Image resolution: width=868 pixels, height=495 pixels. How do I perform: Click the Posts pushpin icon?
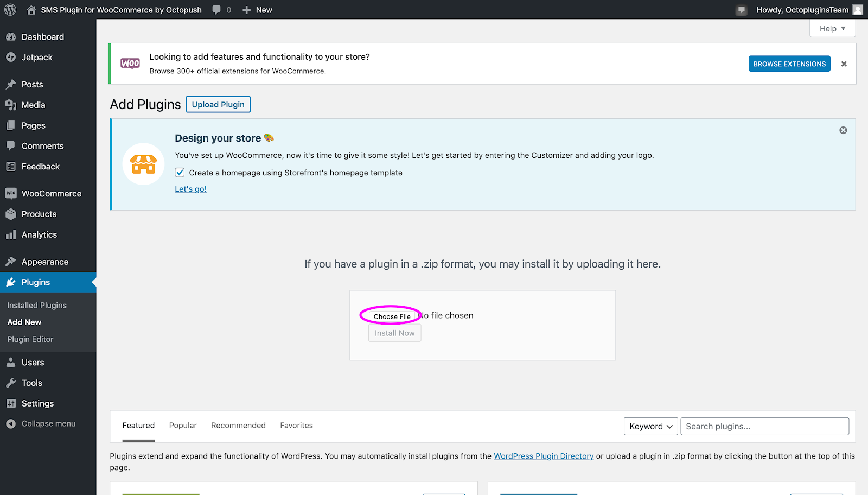(x=11, y=84)
